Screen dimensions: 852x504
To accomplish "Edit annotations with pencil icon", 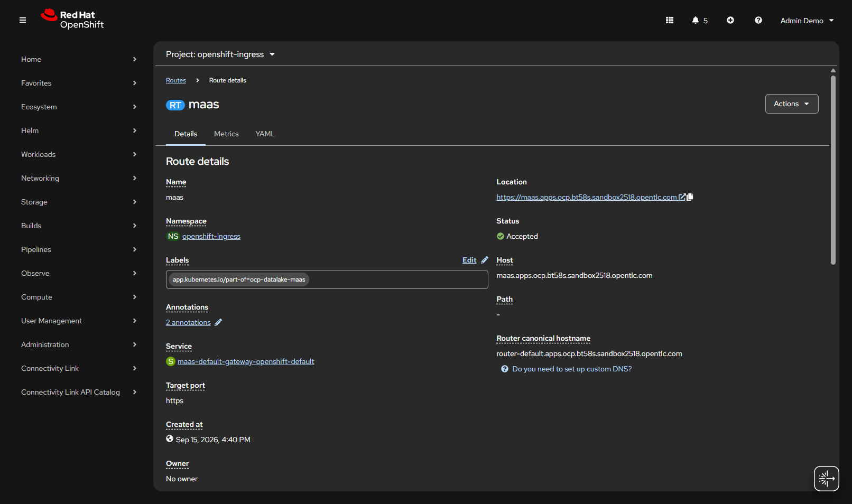I will coord(218,322).
